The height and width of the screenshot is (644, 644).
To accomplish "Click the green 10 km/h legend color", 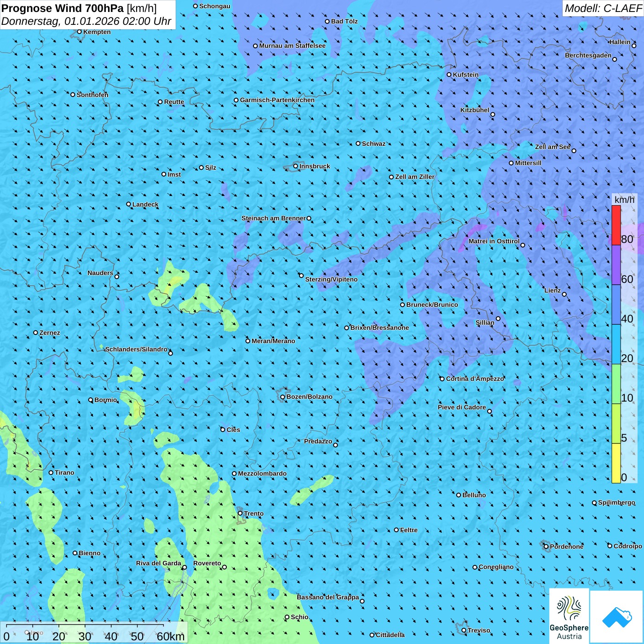I will coord(616,384).
